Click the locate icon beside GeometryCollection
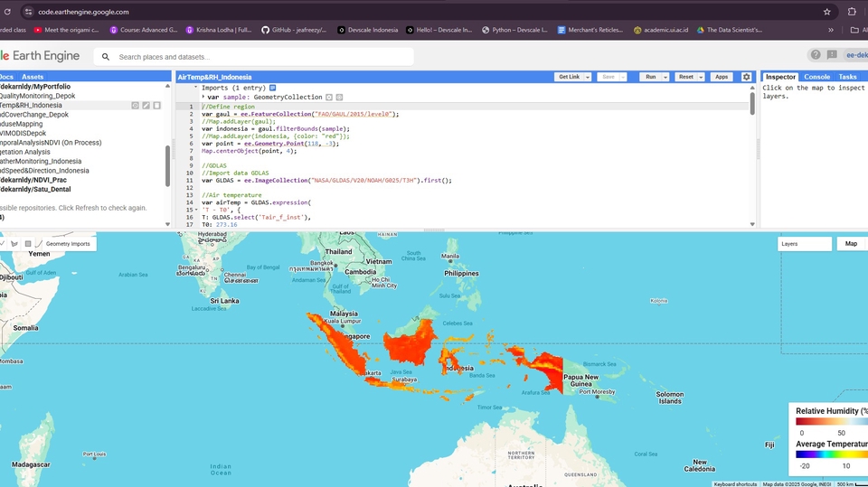Screen dimensions: 868x487 coord(329,97)
